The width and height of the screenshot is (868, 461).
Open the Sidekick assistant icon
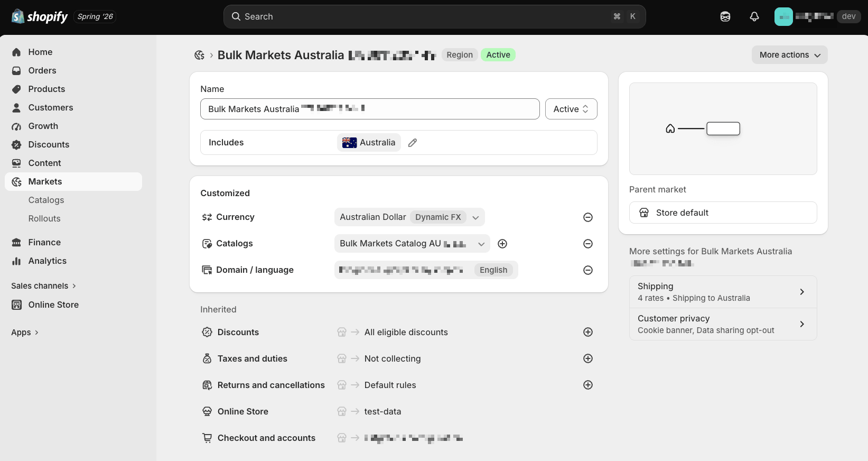[725, 16]
